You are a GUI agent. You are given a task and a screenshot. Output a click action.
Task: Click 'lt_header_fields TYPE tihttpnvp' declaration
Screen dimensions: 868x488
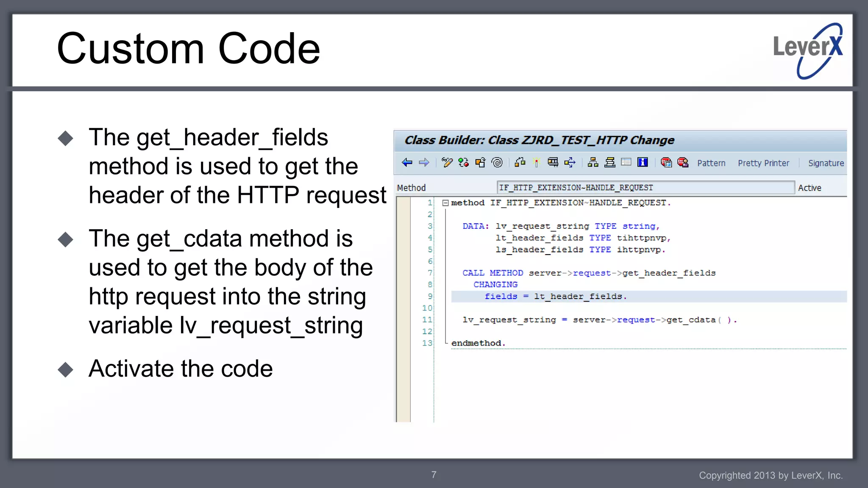click(583, 238)
